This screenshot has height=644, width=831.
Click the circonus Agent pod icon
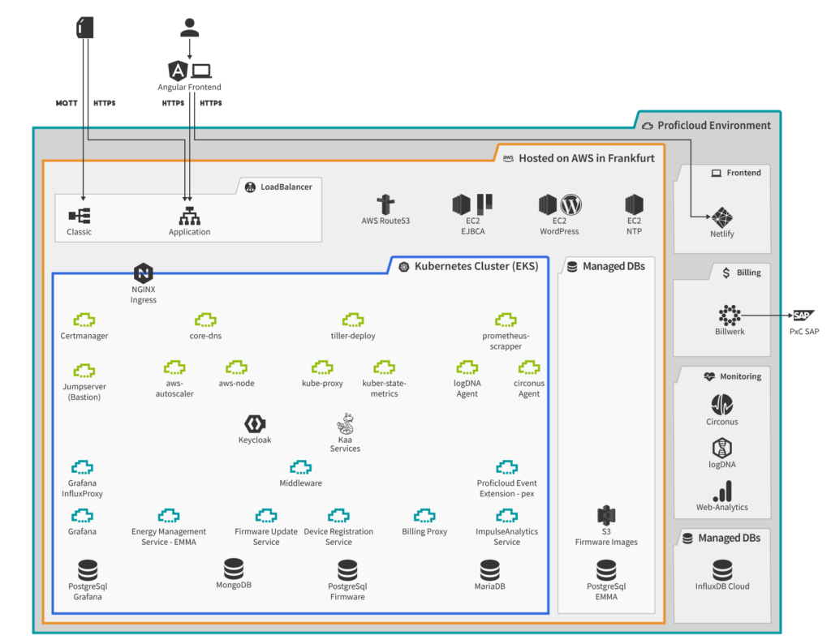click(529, 367)
